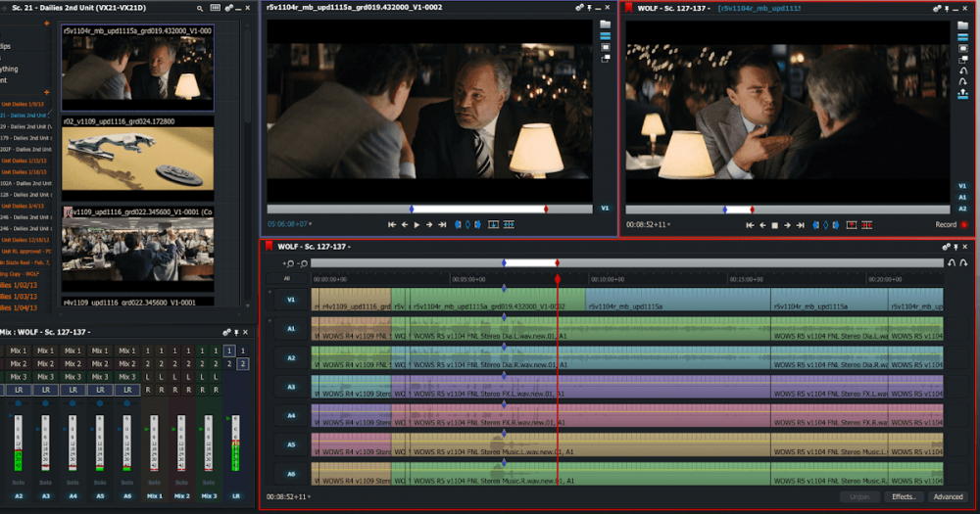Image resolution: width=980 pixels, height=514 pixels.
Task: Adjust A2 channel fader in mixer
Action: click(18, 444)
